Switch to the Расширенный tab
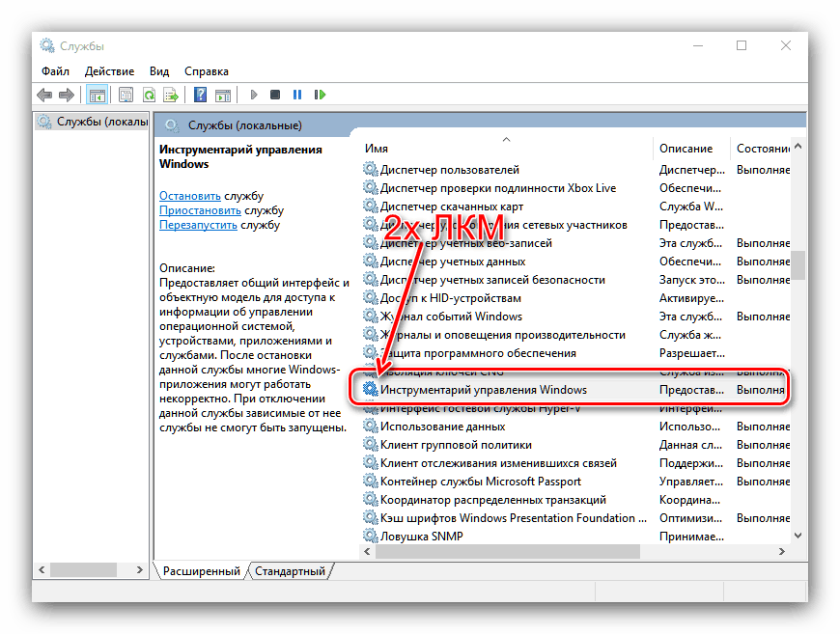The height and width of the screenshot is (634, 840). click(202, 571)
